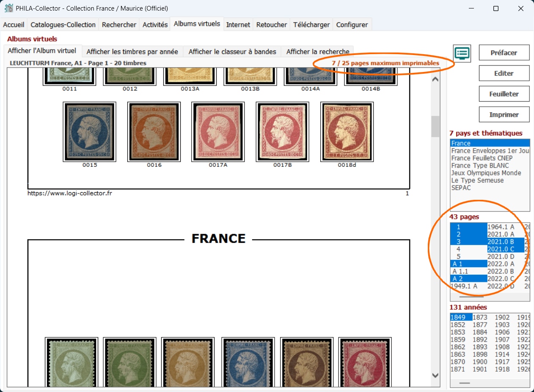
Task: Click stamp thumbnail 0018d
Action: point(347,132)
